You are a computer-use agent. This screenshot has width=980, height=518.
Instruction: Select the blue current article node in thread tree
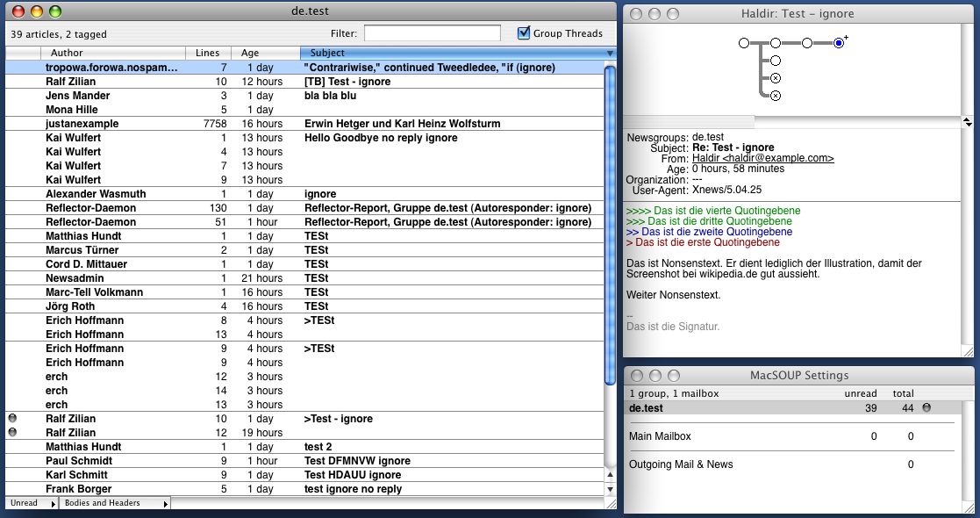coord(839,42)
